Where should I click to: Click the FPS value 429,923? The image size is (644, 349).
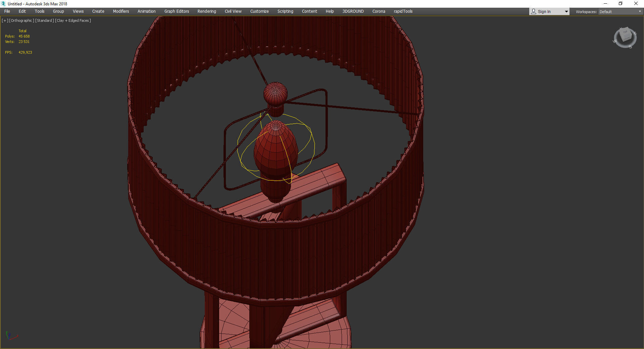tap(26, 52)
